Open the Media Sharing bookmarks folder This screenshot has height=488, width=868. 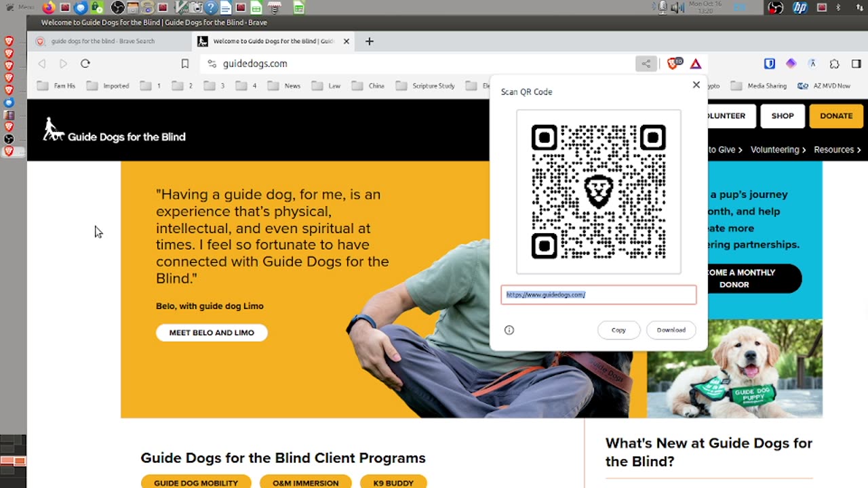[x=759, y=86]
